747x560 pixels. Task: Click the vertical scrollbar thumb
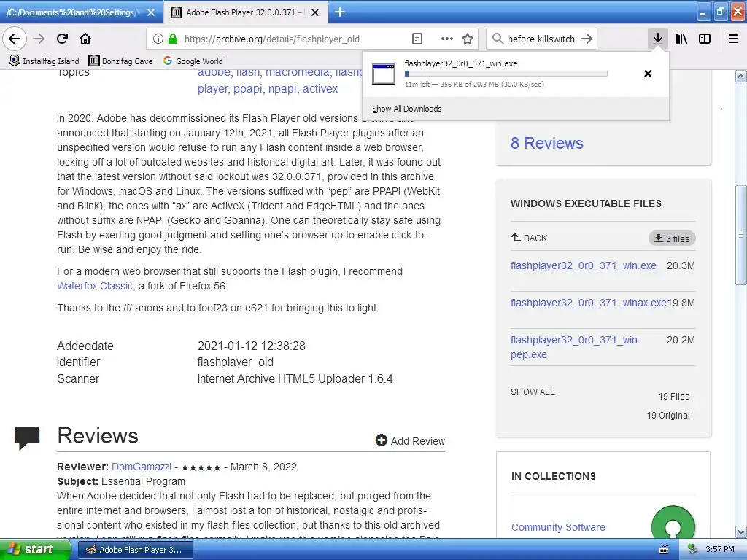(740, 236)
